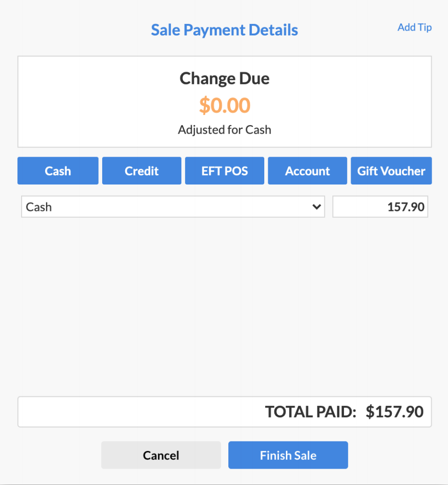The image size is (448, 485).
Task: Cancel the current sale payment
Action: coord(161,455)
